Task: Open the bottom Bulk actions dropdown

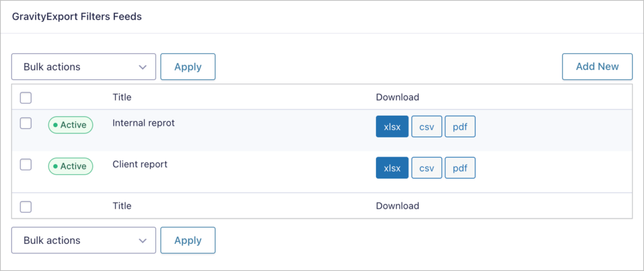Action: 83,240
